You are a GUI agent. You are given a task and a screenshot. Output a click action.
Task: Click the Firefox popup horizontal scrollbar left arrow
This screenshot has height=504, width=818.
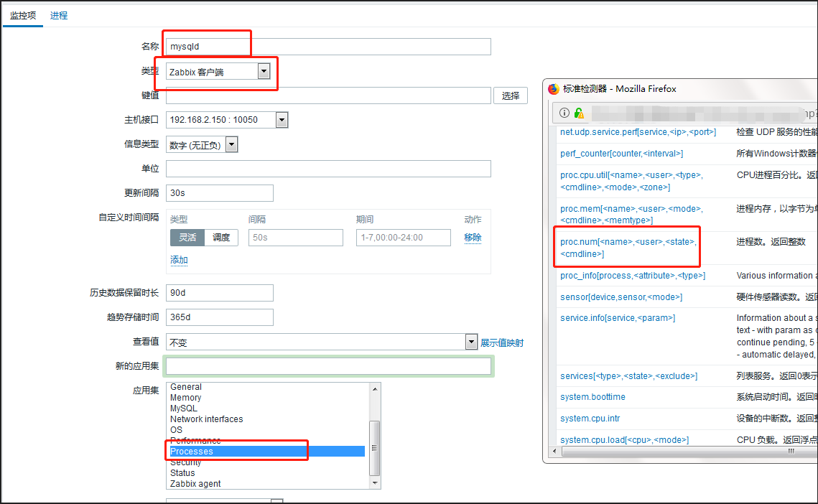pyautogui.click(x=554, y=452)
